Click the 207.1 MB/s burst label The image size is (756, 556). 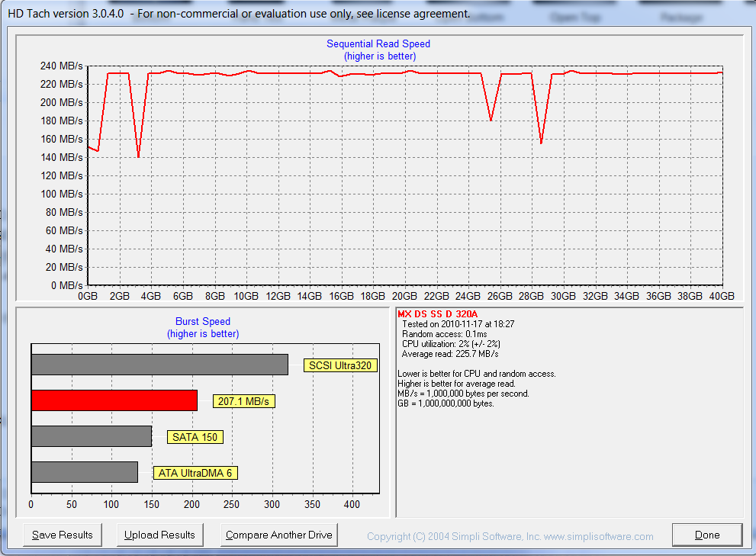pos(243,401)
